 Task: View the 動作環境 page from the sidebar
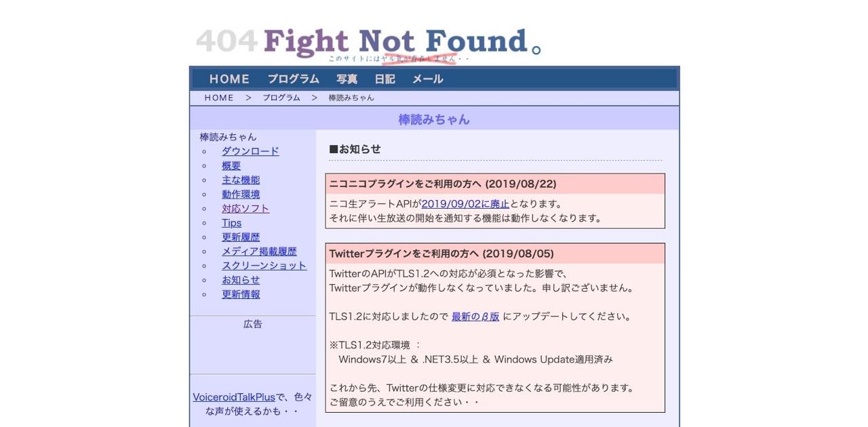241,194
